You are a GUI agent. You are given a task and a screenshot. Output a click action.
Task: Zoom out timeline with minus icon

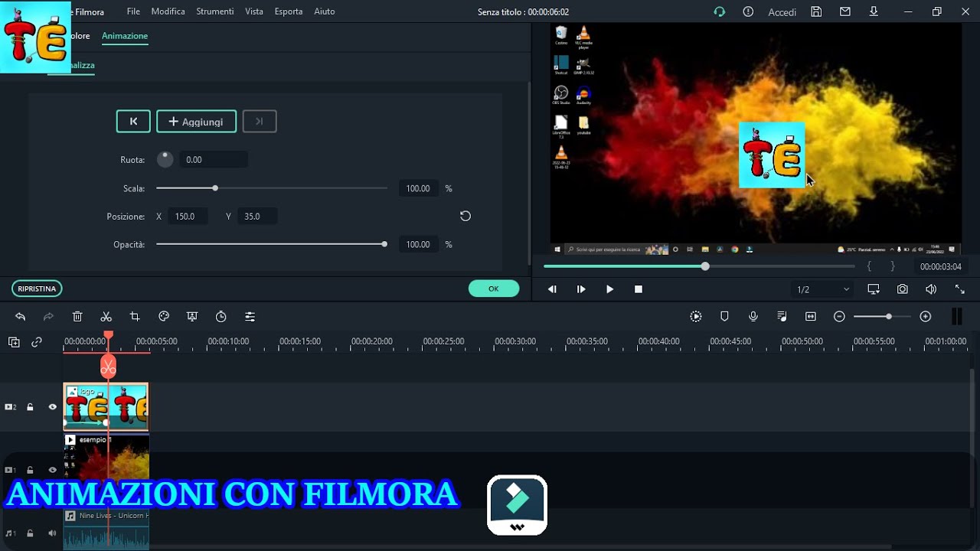click(x=839, y=317)
